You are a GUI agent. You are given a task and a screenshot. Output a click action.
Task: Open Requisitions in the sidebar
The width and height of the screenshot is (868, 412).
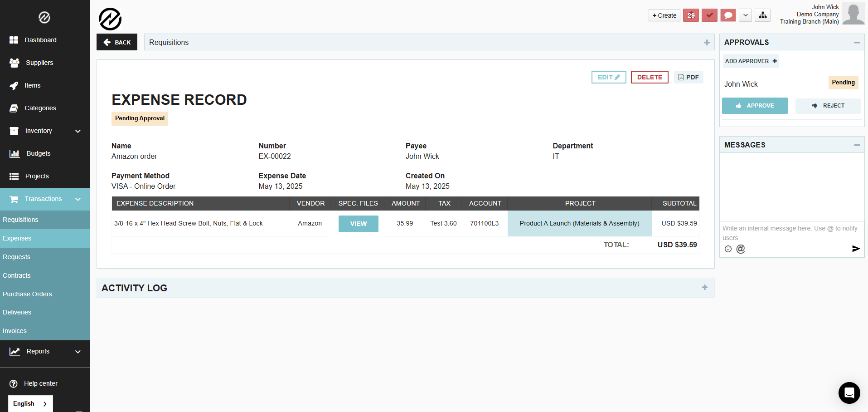pyautogui.click(x=45, y=220)
